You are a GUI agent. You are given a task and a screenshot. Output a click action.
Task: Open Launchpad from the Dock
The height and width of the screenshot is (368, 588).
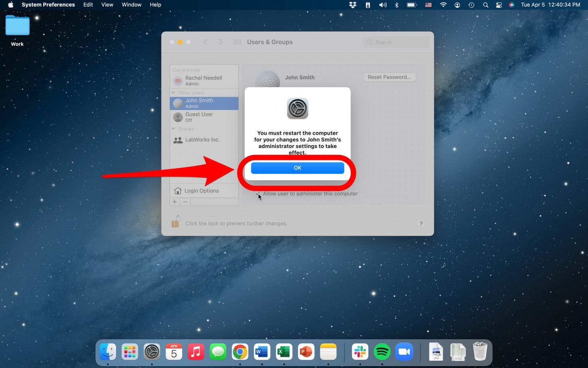click(129, 351)
